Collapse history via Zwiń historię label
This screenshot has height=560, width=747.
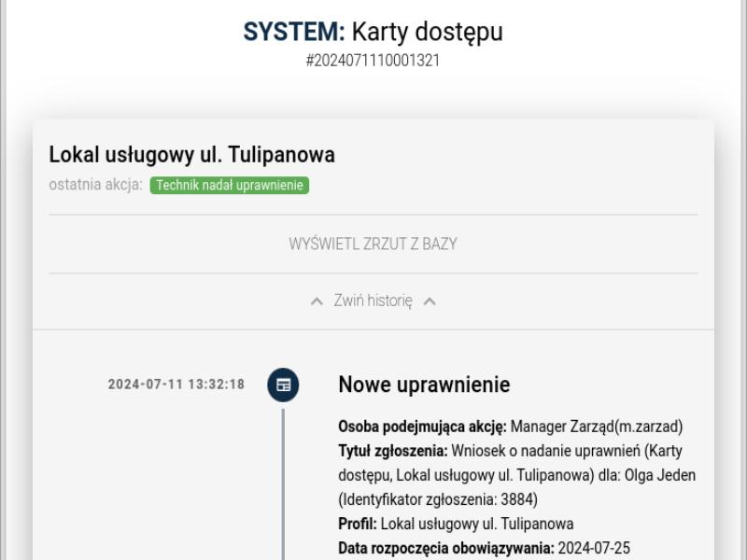(373, 301)
